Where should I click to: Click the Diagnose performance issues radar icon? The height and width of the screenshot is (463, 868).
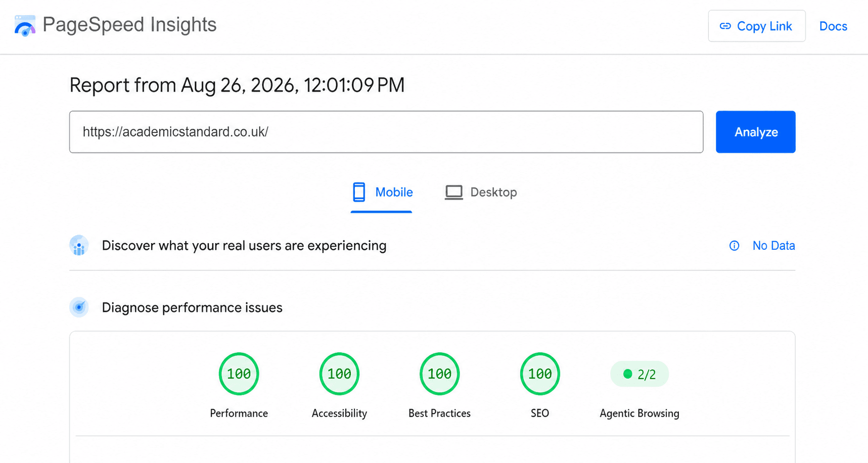tap(79, 307)
